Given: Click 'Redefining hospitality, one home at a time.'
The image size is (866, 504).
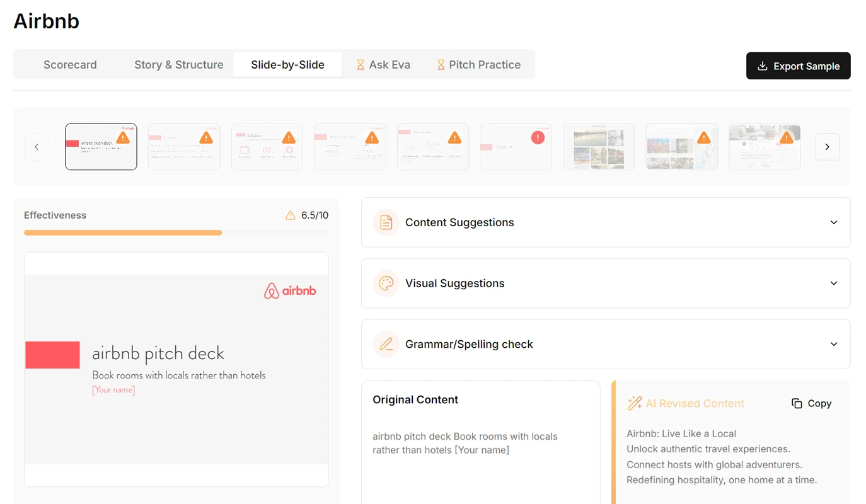Looking at the screenshot, I should click(722, 480).
